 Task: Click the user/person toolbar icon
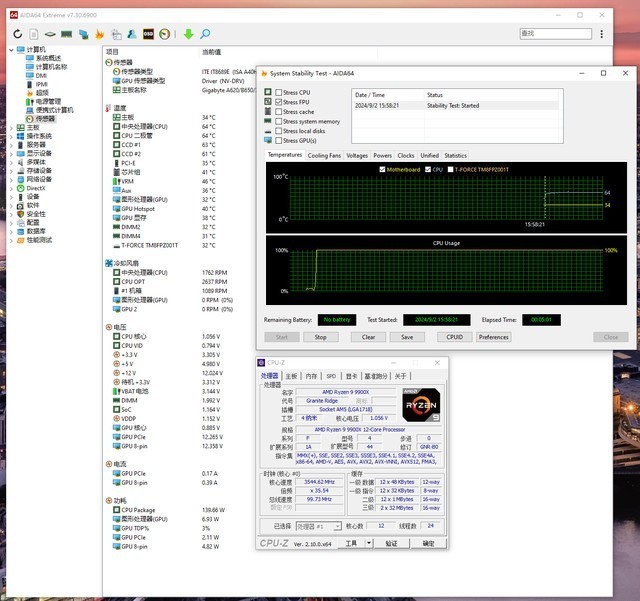(132, 34)
